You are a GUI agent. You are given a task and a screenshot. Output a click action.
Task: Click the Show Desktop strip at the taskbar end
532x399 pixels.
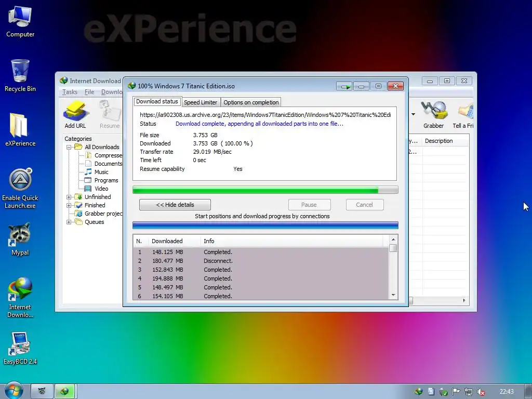(x=529, y=392)
